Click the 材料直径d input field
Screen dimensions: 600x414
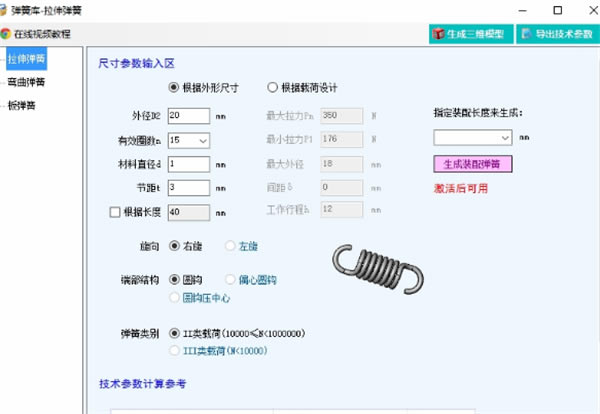click(189, 164)
